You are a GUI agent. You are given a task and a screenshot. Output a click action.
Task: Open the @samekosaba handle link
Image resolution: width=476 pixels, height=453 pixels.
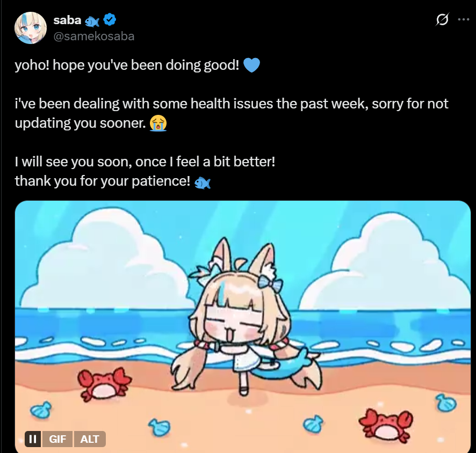[x=94, y=36]
